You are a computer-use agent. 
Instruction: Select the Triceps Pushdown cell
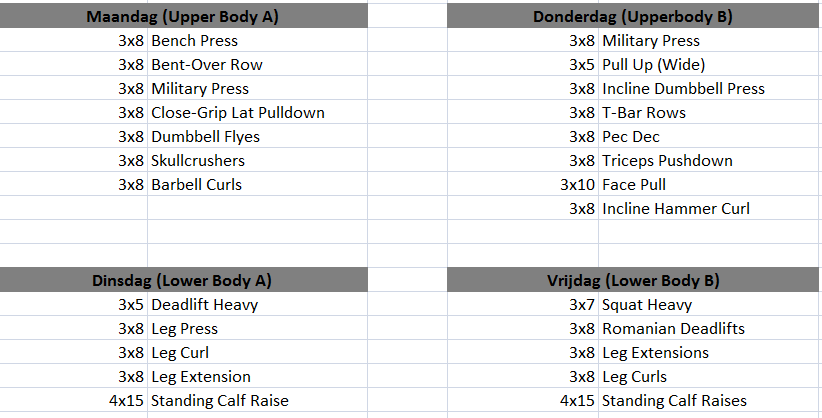coord(667,161)
